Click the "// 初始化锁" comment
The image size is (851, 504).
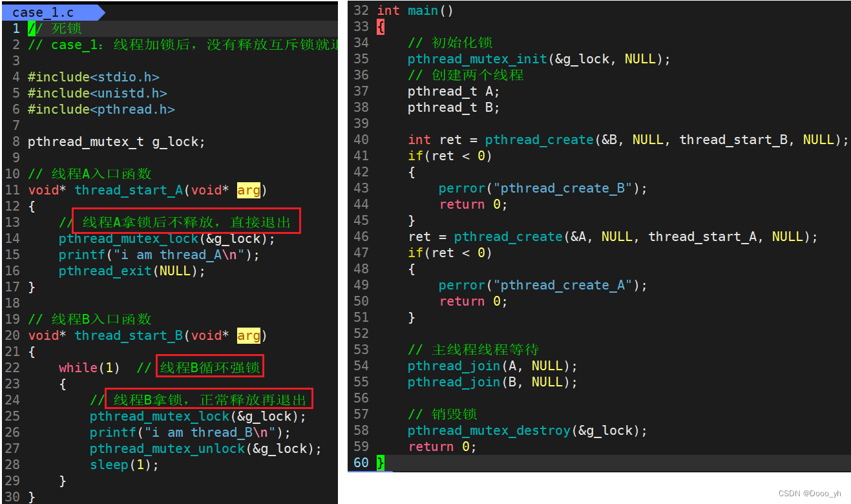(450, 43)
